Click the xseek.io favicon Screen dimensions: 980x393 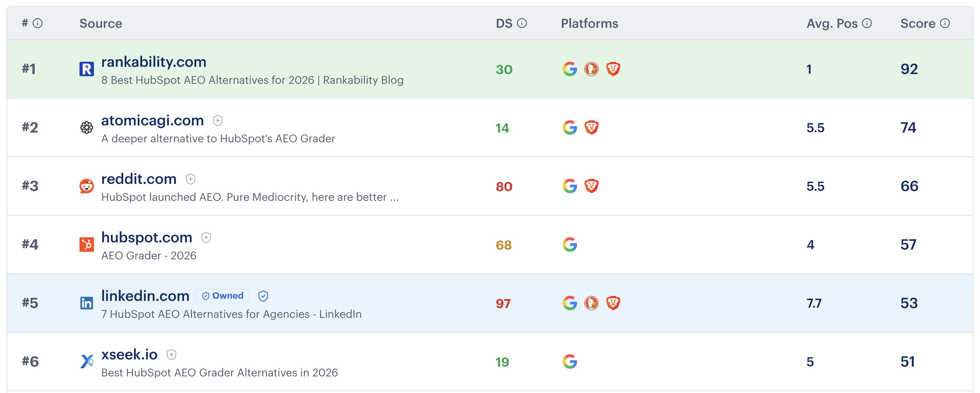point(87,361)
